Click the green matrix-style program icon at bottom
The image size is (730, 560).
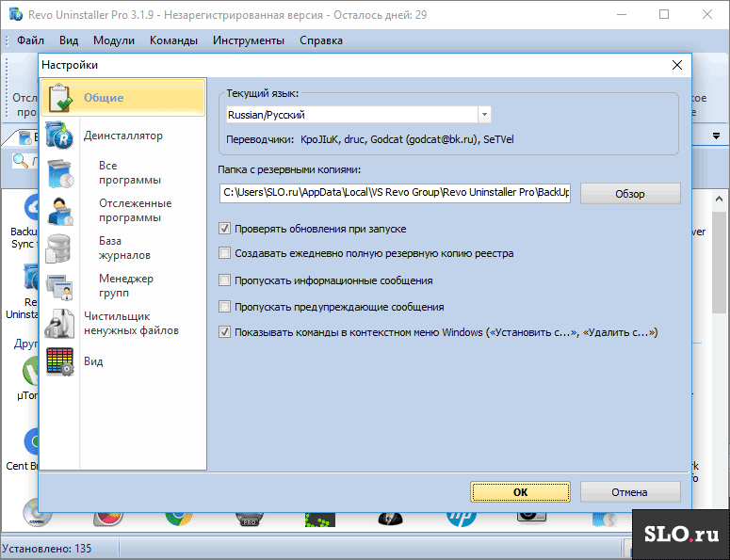click(x=320, y=520)
